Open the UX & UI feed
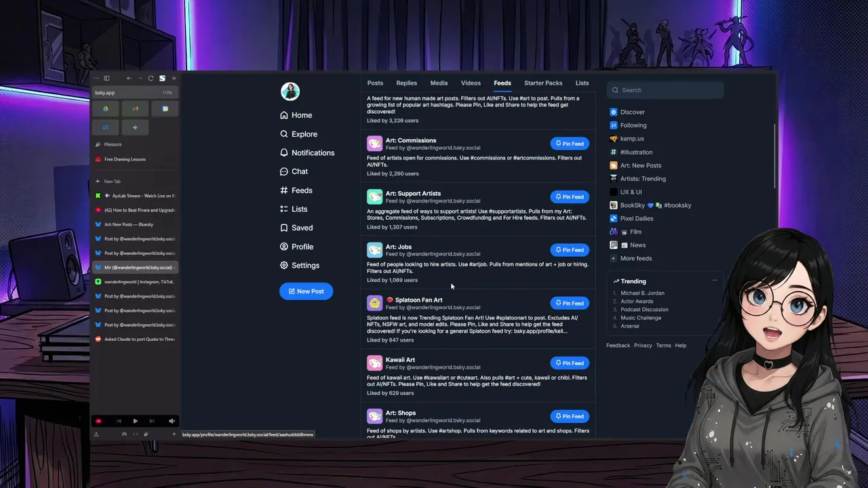The height and width of the screenshot is (488, 868). click(x=625, y=192)
